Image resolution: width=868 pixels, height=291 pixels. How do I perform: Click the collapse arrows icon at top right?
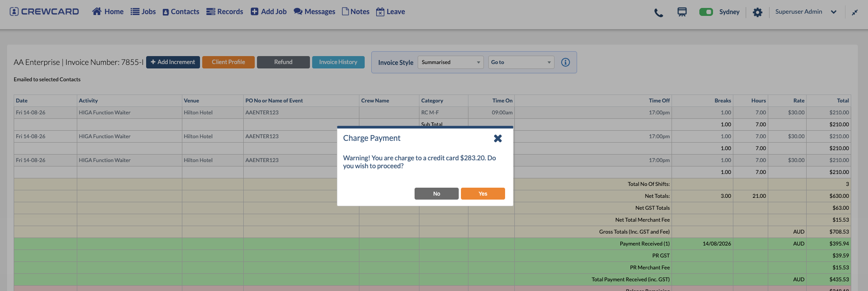855,12
